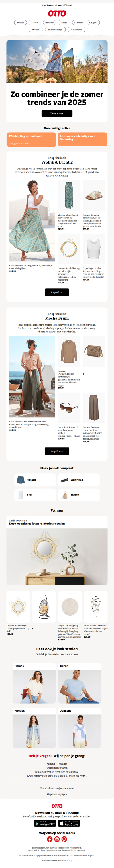Image resolution: width=114 pixels, height=868 pixels.
Task: Select the Dames navigation pill
Action: pyautogui.click(x=21, y=23)
